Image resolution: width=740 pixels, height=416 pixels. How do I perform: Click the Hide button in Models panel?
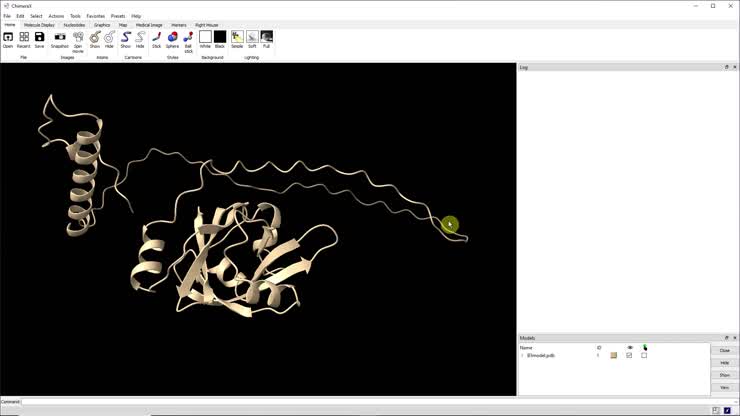724,363
